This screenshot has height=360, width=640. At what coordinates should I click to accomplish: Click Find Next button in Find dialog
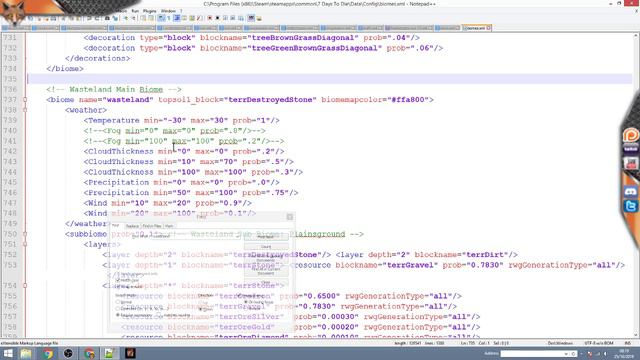[x=266, y=237]
